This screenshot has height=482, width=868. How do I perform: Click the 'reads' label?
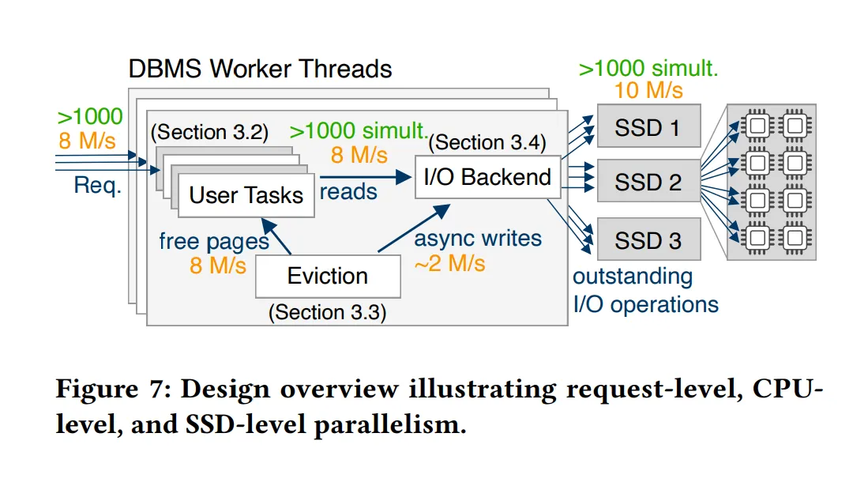[349, 192]
